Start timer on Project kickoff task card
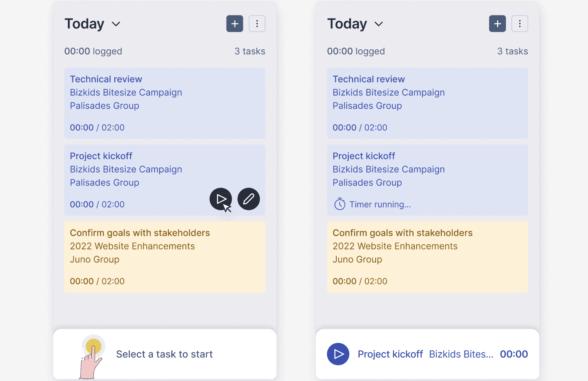 (x=220, y=199)
